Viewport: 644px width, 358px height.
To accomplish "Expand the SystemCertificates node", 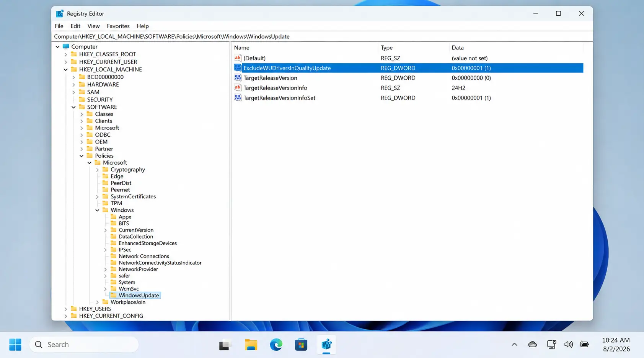I will 98,197.
